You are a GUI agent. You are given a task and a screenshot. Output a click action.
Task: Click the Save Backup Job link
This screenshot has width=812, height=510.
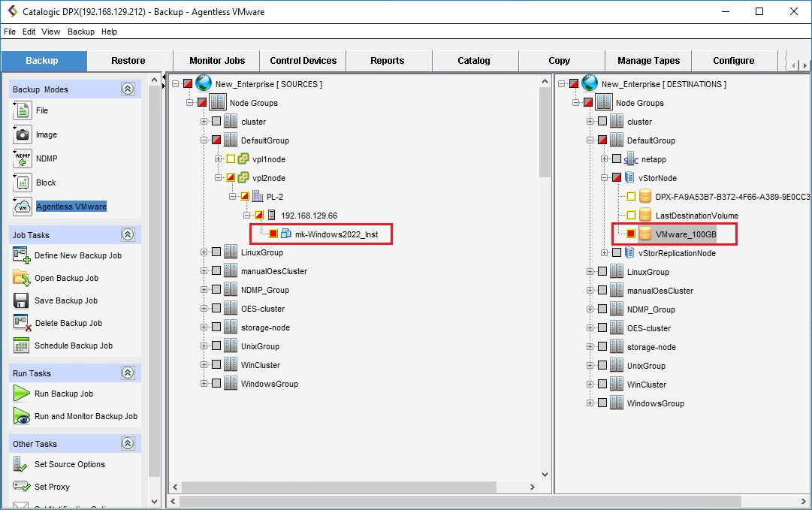pyautogui.click(x=66, y=300)
